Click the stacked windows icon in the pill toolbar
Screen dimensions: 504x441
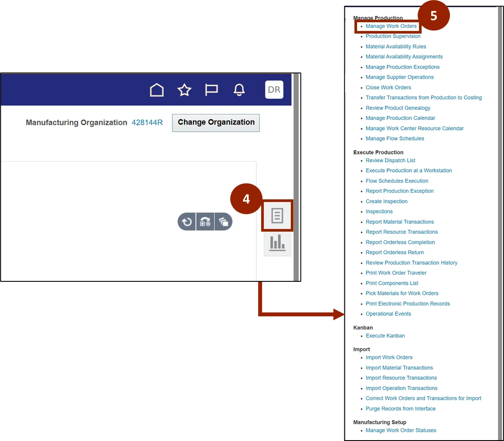pyautogui.click(x=223, y=222)
